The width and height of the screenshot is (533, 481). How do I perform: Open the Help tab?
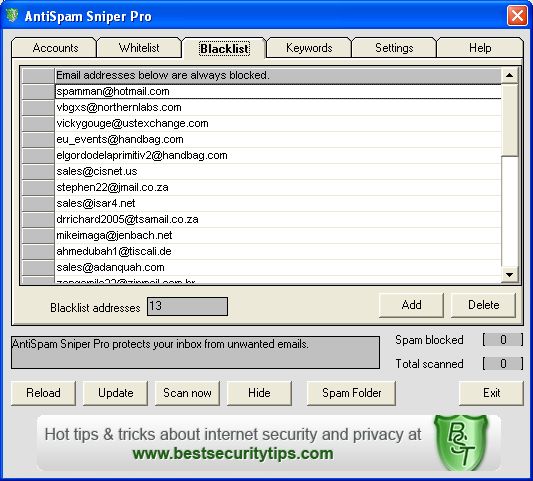pos(480,48)
